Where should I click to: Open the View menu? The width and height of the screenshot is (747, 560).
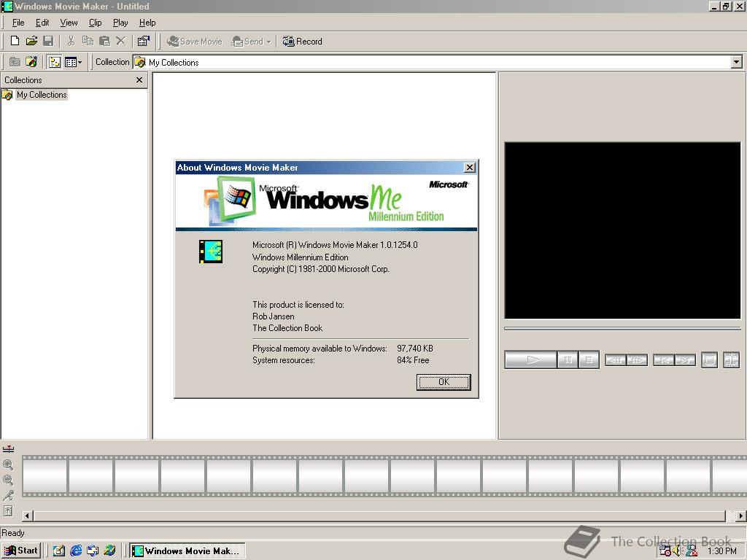(x=69, y=23)
